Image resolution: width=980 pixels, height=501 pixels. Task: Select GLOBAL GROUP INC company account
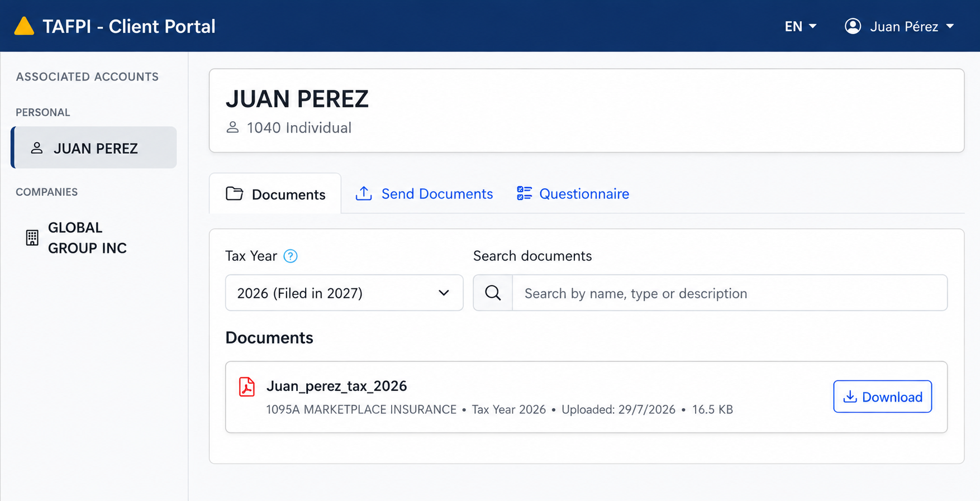(78, 238)
